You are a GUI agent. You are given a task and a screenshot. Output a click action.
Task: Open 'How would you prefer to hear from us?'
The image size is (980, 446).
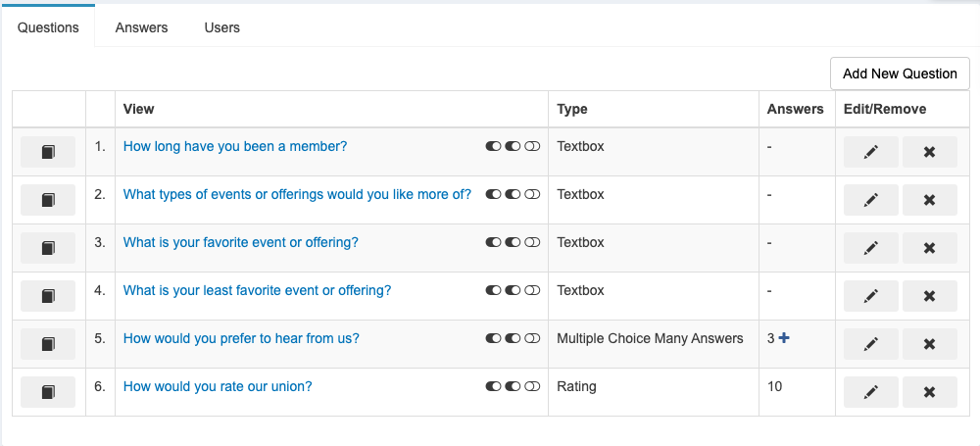[241, 338]
